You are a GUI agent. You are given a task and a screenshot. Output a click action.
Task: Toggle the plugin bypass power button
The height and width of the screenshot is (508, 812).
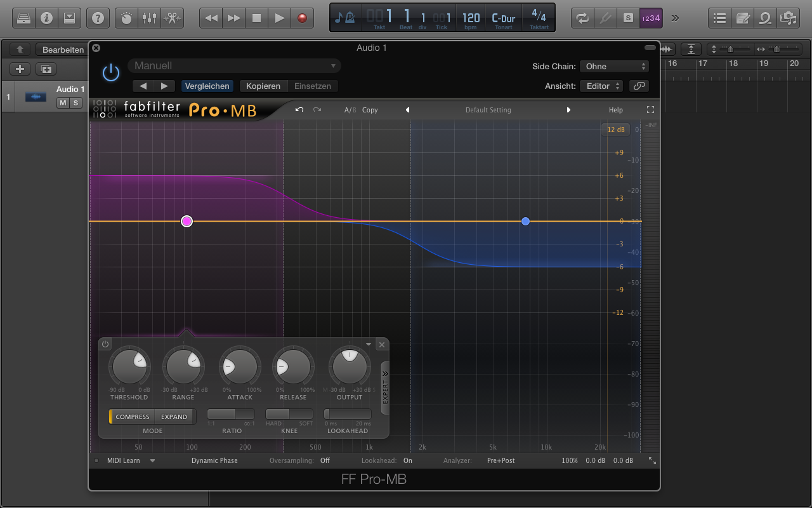pos(111,72)
